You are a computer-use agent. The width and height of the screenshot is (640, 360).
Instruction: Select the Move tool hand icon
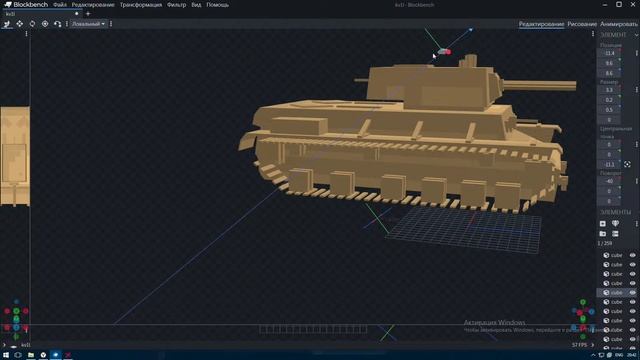click(7, 24)
